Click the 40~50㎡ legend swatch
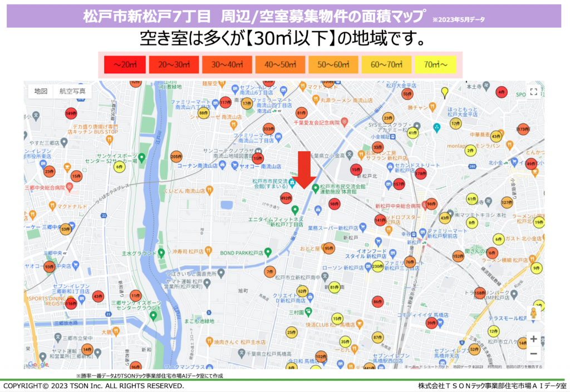This screenshot has width=570, height=392. point(279,65)
